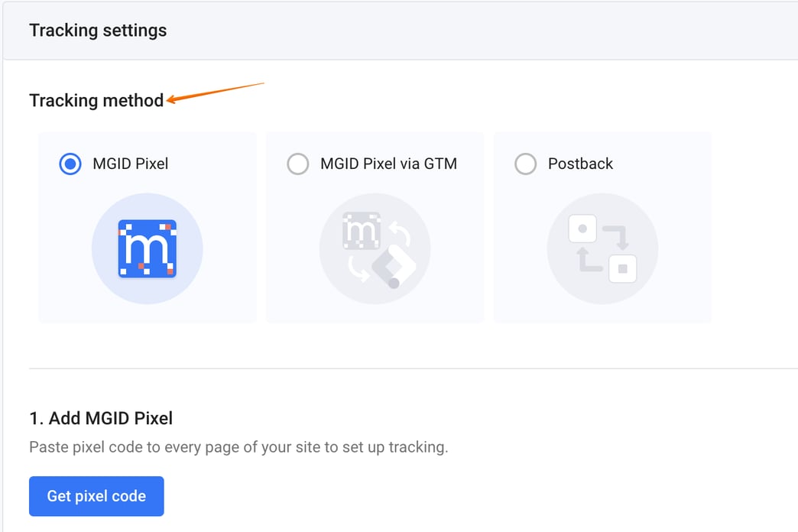Viewport: 798px width, 532px height.
Task: Click the Postback transfer arrows icon
Action: [602, 247]
